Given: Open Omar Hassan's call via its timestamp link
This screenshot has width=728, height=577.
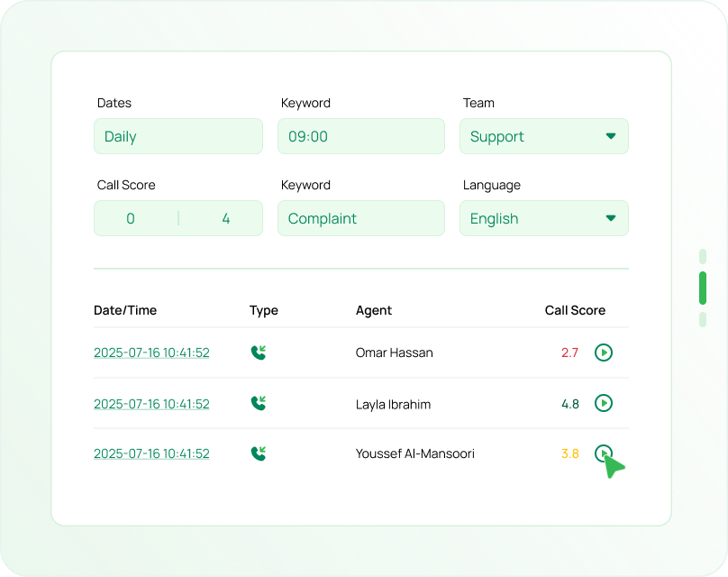Looking at the screenshot, I should point(151,353).
